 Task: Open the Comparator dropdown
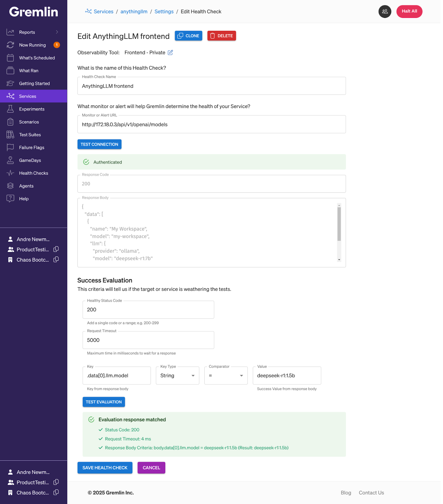pos(226,375)
